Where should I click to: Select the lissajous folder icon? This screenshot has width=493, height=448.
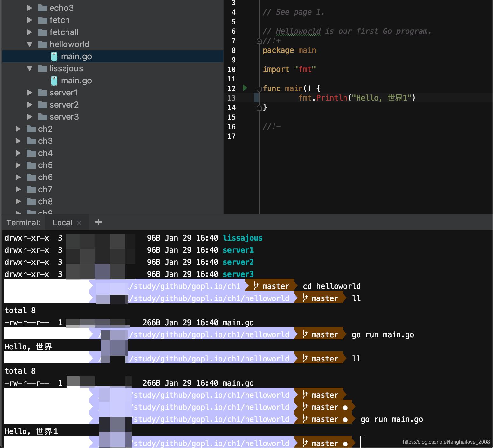(43, 68)
